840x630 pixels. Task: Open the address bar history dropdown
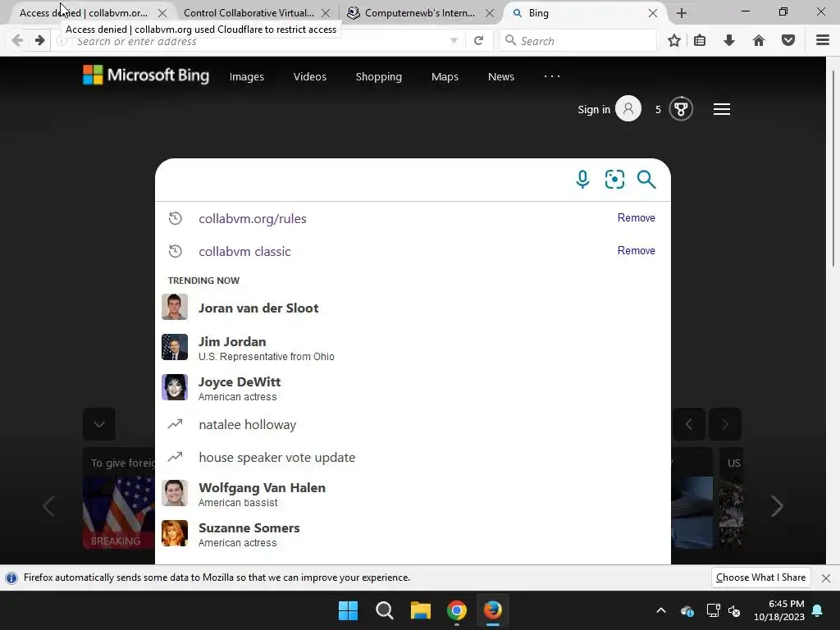pyautogui.click(x=454, y=40)
